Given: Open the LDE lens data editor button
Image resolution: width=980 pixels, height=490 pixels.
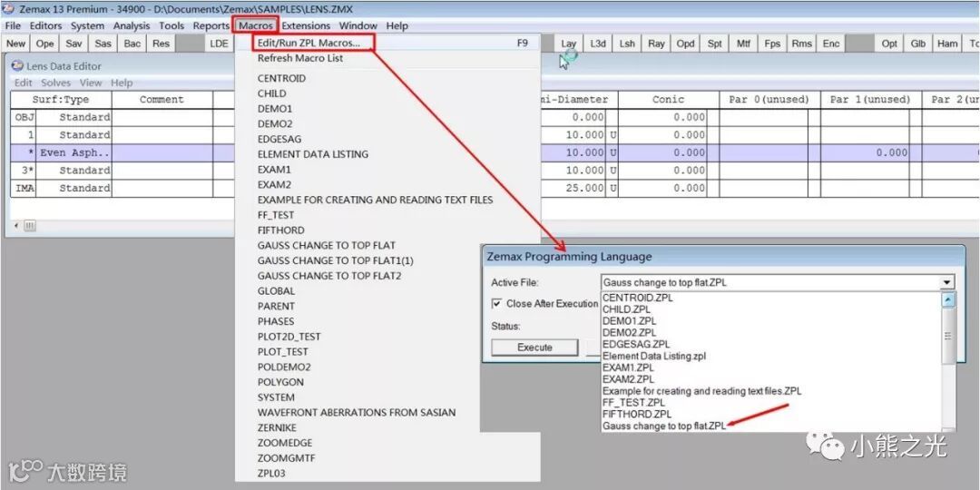Looking at the screenshot, I should [x=219, y=44].
